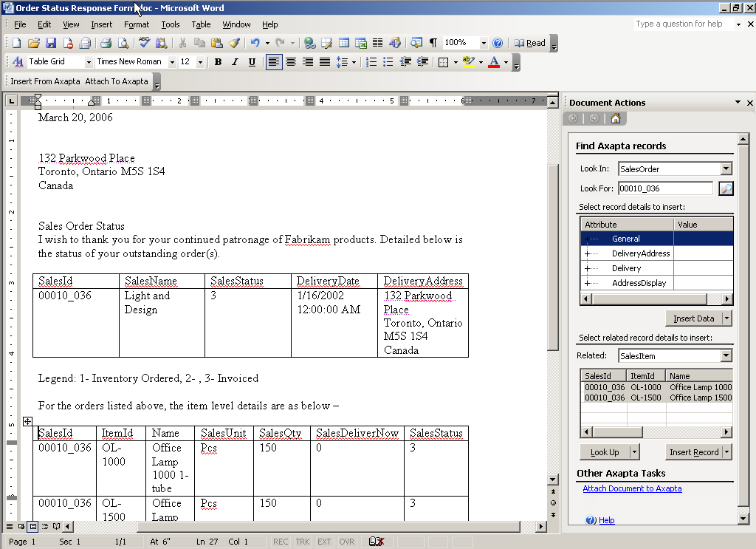756x549 pixels.
Task: Click the Insert Data button
Action: click(694, 318)
